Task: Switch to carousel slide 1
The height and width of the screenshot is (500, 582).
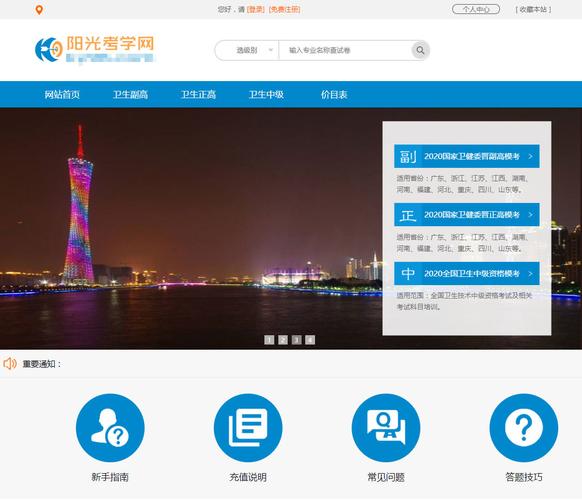Action: (269, 340)
